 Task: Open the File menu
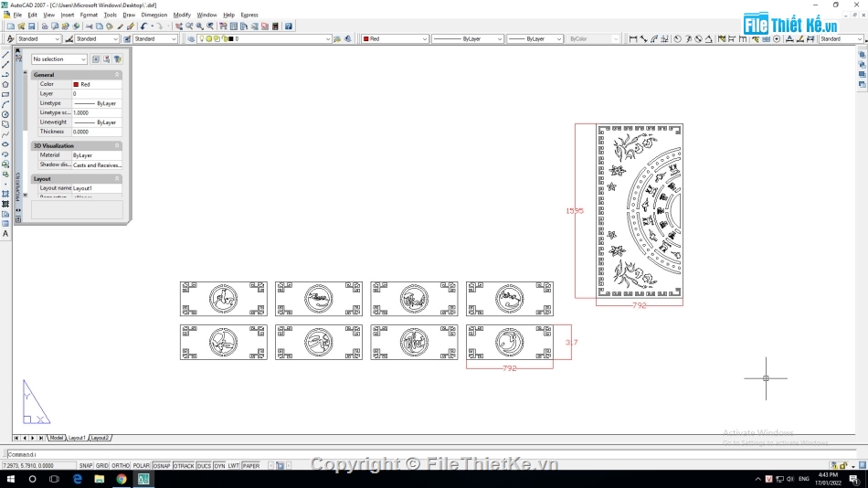tap(17, 15)
